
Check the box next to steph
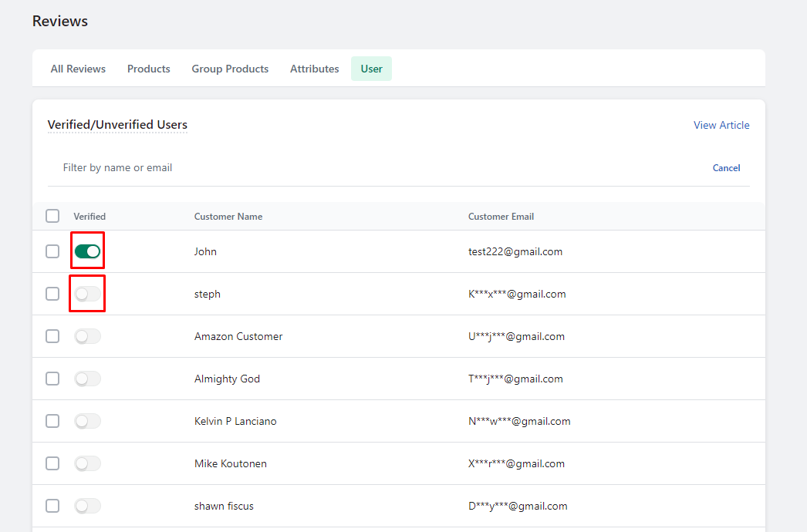(x=52, y=294)
